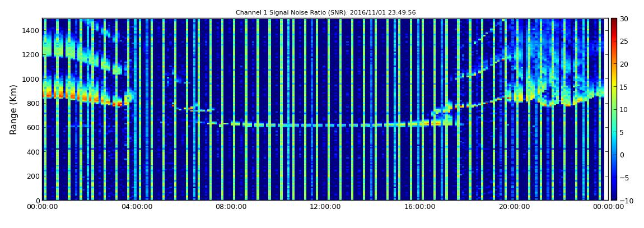Click the 600 range tick label
This screenshot has height=228, width=644.
point(33,127)
